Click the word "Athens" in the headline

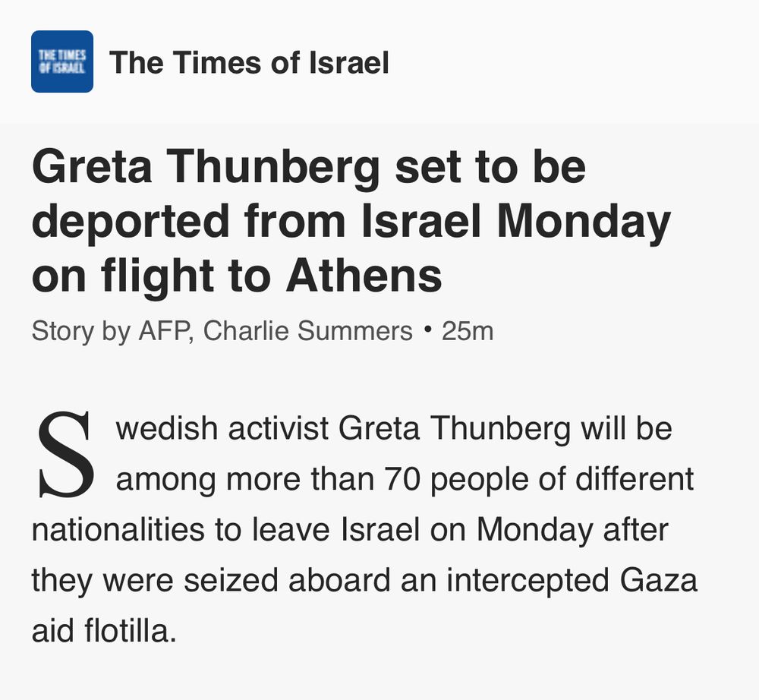click(x=364, y=275)
